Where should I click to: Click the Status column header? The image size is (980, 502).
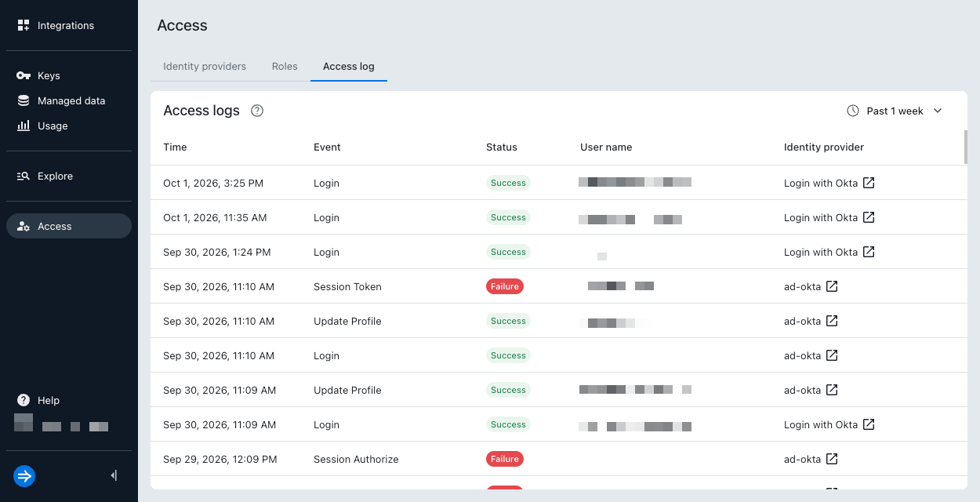(x=502, y=147)
